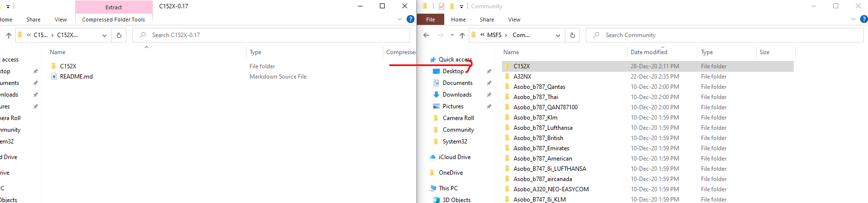Image resolution: width=868 pixels, height=203 pixels.
Task: Switch to the Compressed Folder Tools tab
Action: click(113, 20)
